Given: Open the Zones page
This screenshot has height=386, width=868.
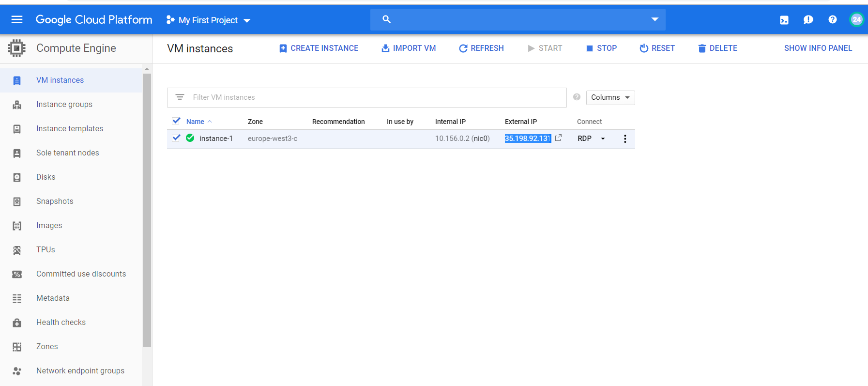Looking at the screenshot, I should click(x=47, y=347).
